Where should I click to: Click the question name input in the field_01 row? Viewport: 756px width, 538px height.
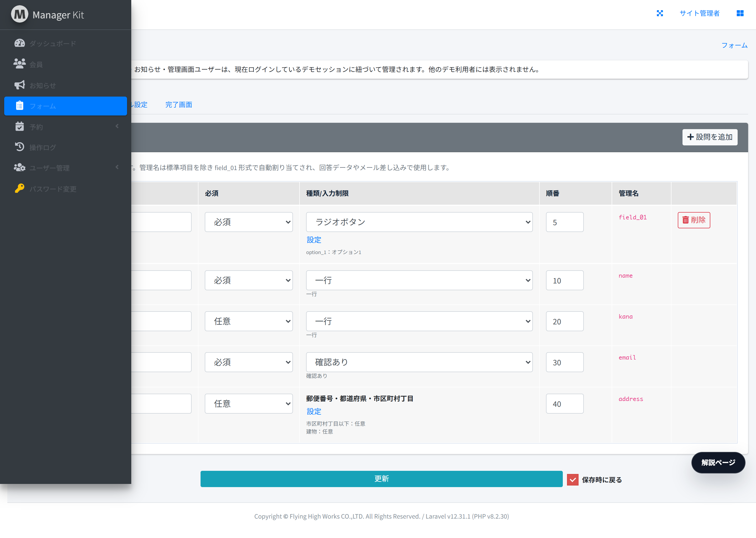(x=161, y=222)
